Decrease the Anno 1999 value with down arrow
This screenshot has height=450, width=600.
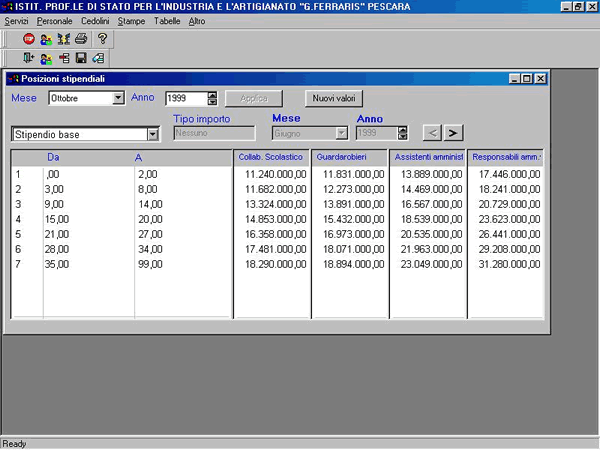(x=212, y=102)
